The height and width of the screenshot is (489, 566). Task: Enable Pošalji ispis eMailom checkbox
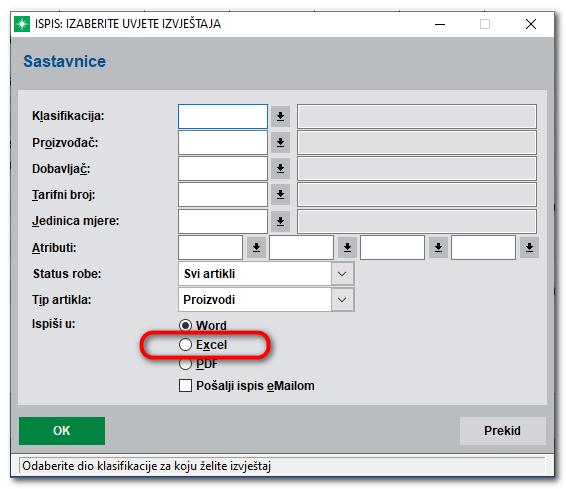point(186,385)
